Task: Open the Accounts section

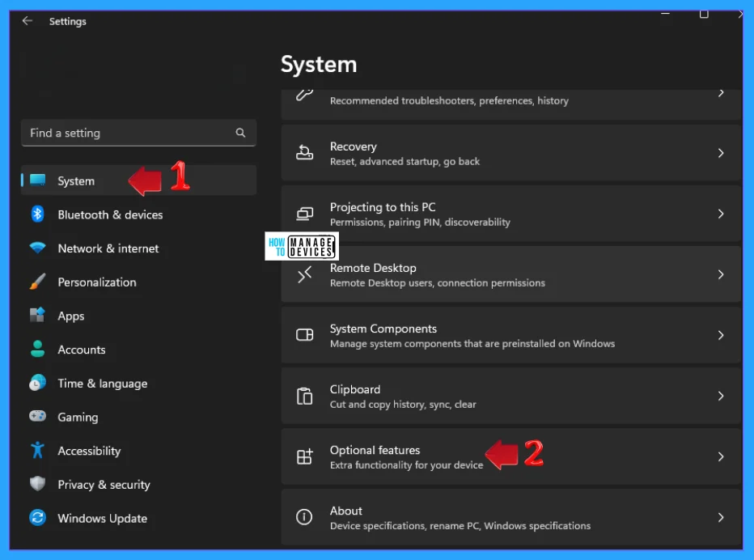Action: coord(138,350)
